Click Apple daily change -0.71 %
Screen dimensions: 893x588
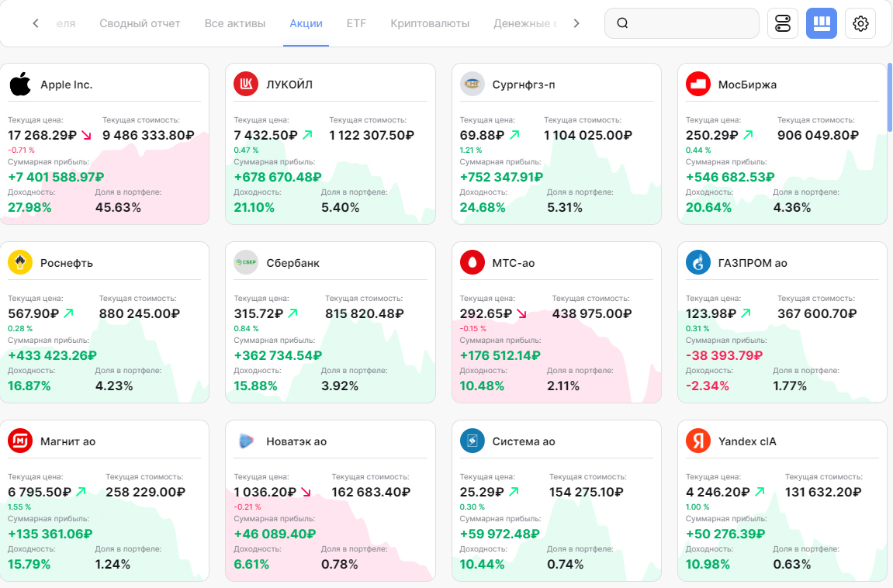tap(21, 150)
